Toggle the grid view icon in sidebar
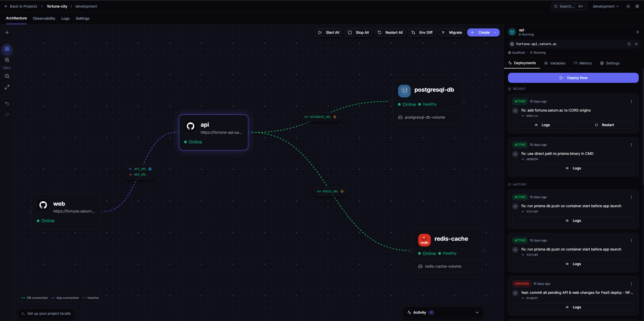This screenshot has height=321, width=644. (x=7, y=49)
